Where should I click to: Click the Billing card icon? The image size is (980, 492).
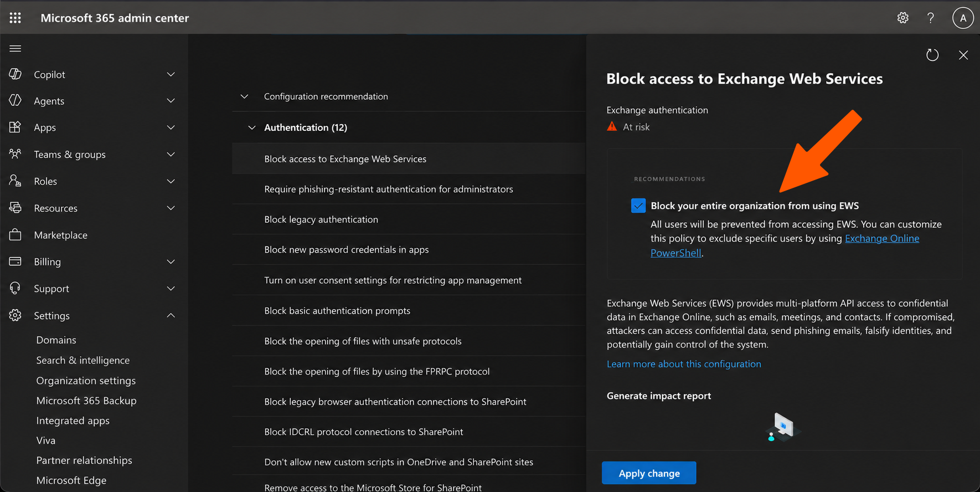click(16, 262)
